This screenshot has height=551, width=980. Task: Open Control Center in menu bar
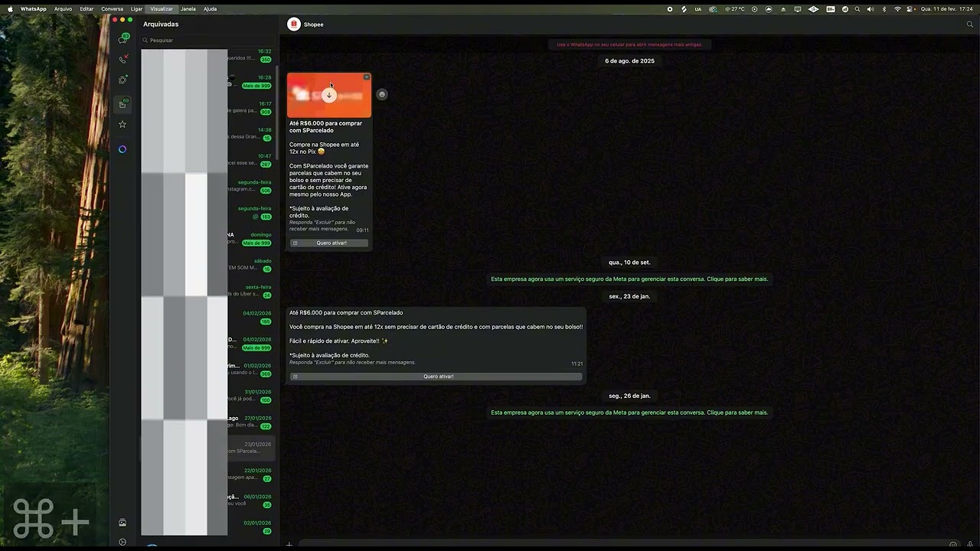911,9
